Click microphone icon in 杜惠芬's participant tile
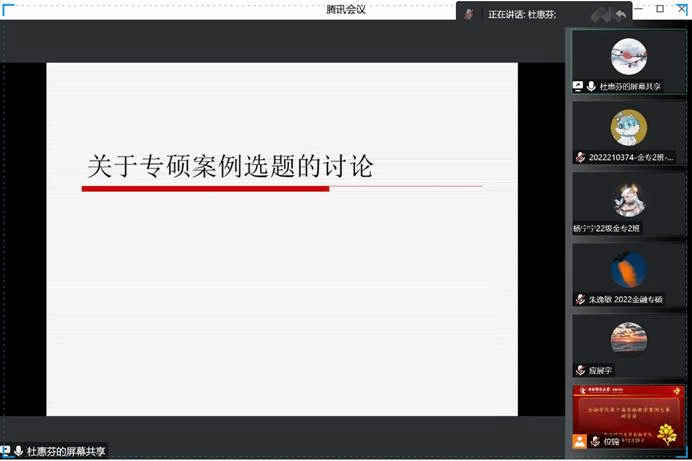692x461 pixels. coord(591,87)
